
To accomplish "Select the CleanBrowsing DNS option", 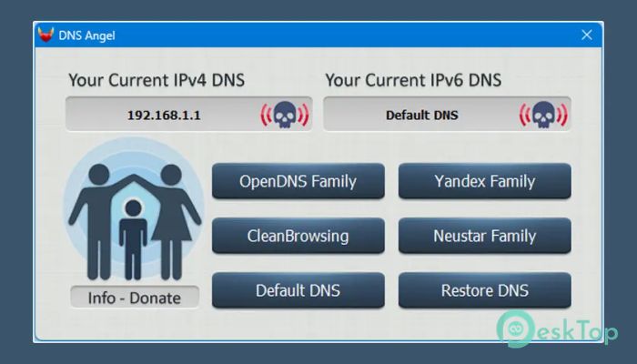I will [x=298, y=236].
